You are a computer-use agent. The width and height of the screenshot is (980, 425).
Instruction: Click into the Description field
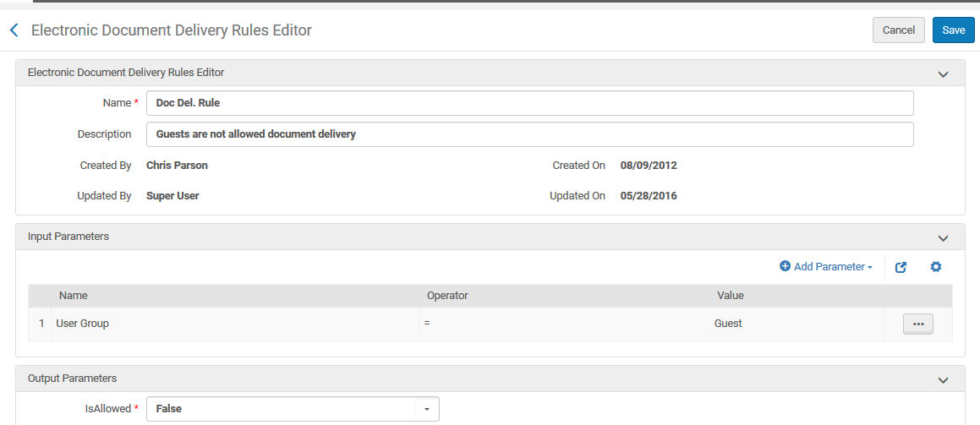pyautogui.click(x=529, y=134)
